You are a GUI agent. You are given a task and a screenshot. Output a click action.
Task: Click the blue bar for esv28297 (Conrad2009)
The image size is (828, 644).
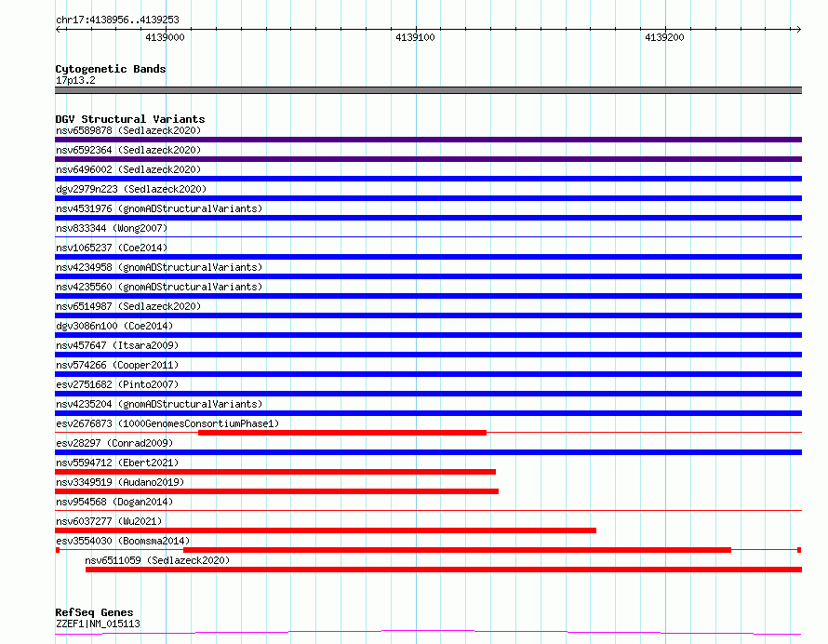[x=428, y=452]
